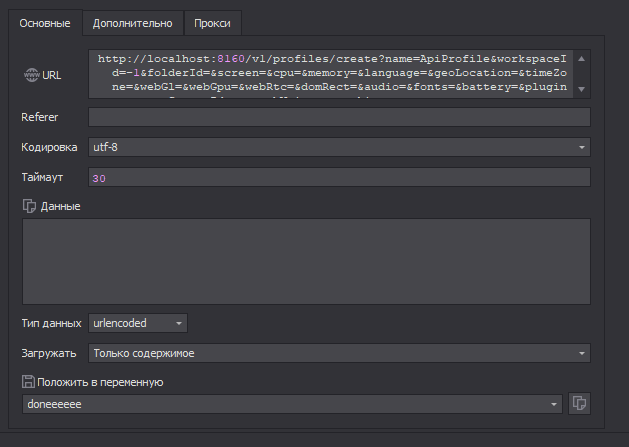Open the Кодировка utf-8 dropdown
The height and width of the screenshot is (447, 629).
(x=339, y=148)
